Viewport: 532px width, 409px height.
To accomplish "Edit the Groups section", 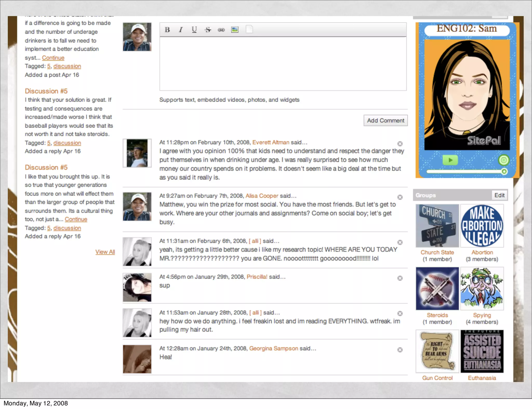I will point(499,195).
